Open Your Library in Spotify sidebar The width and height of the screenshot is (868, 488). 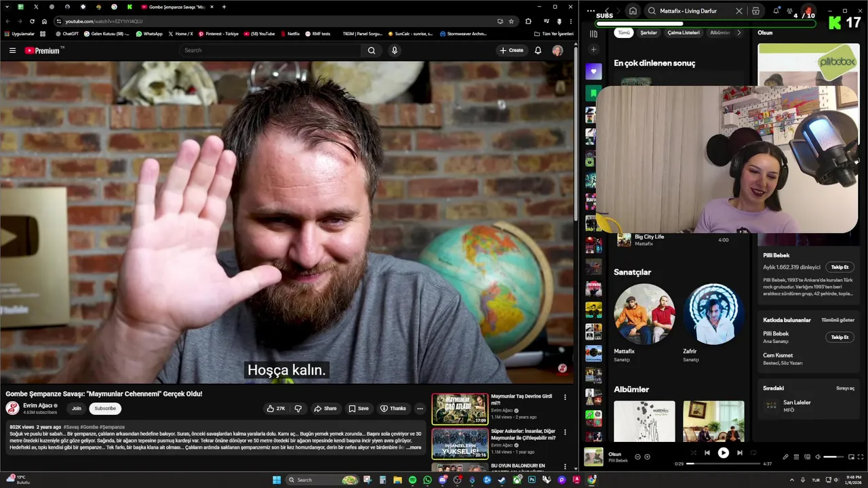593,34
